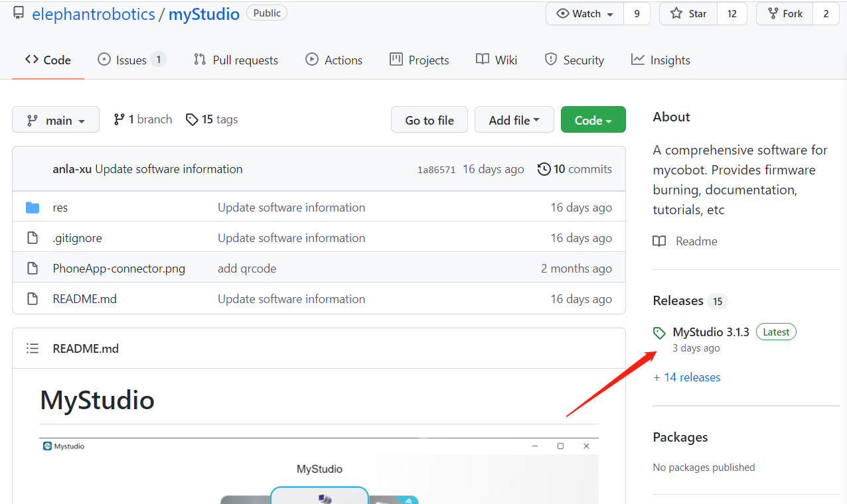
Task: Click the MyStudio screenshot image in README
Action: click(x=319, y=471)
